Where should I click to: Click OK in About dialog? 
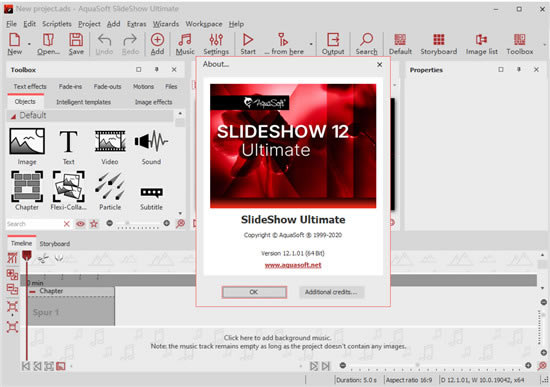click(254, 292)
